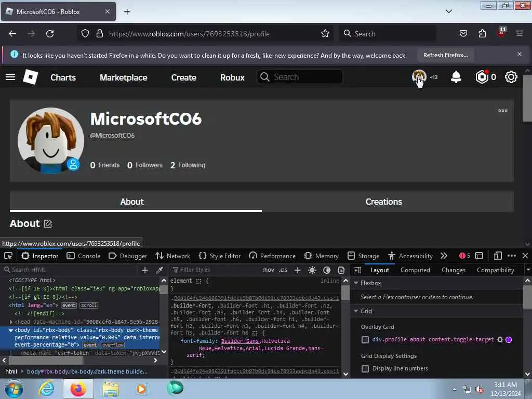This screenshot has height=399, width=532.
Task: Open the Create page link
Action: pyautogui.click(x=183, y=77)
